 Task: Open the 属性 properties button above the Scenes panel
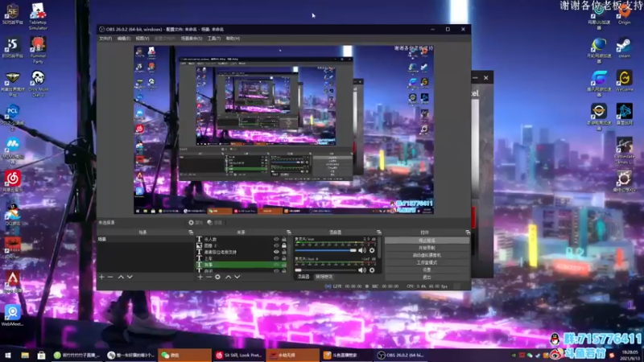click(x=196, y=223)
